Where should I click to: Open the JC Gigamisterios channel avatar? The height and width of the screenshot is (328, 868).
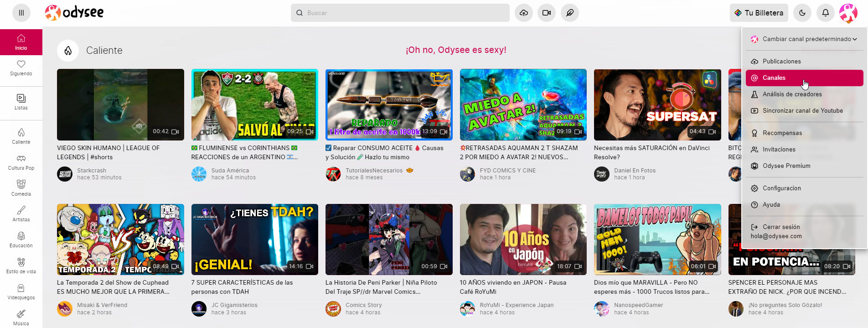(199, 309)
